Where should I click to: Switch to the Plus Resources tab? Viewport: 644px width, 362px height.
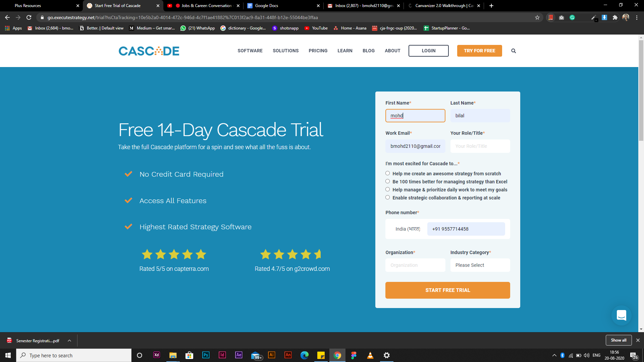41,6
